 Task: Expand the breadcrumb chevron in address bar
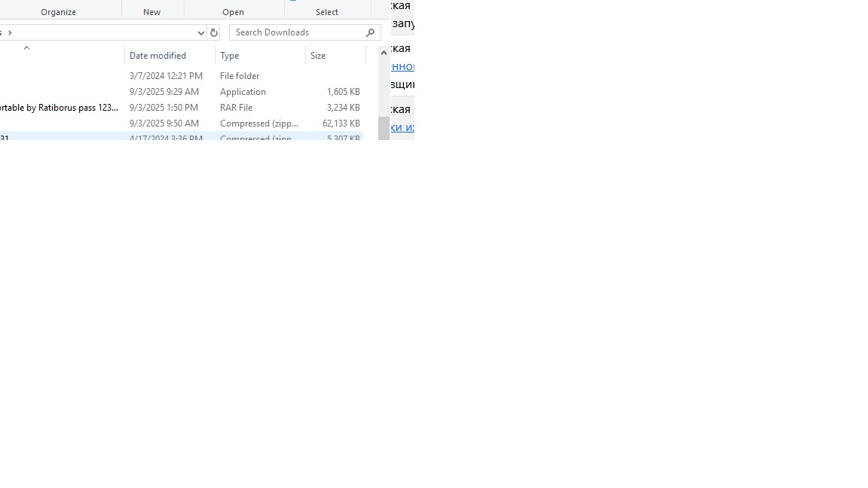(10, 32)
